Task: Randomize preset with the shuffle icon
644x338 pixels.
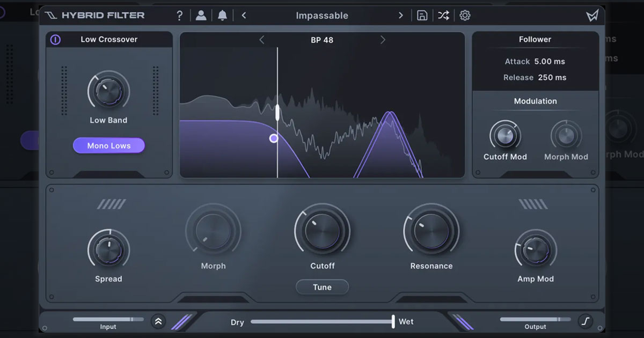Action: coord(443,16)
